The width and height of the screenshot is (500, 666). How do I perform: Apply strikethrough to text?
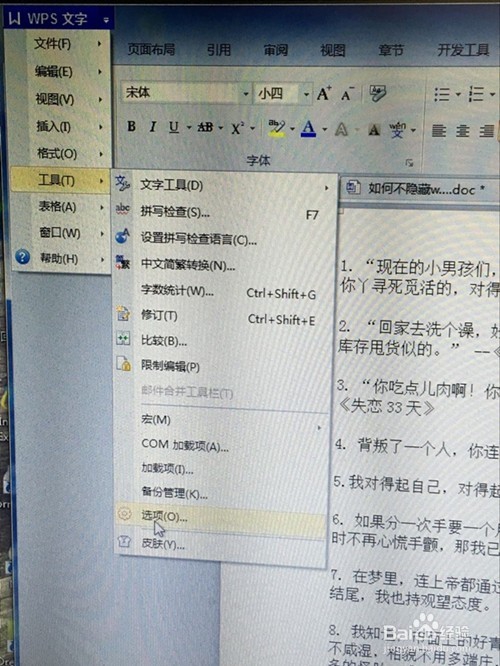(x=205, y=127)
